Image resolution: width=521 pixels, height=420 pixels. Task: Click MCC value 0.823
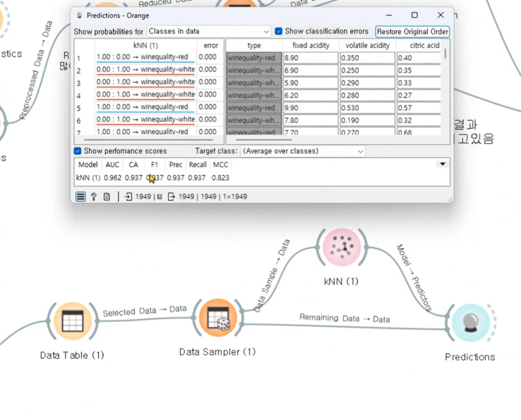click(x=220, y=178)
